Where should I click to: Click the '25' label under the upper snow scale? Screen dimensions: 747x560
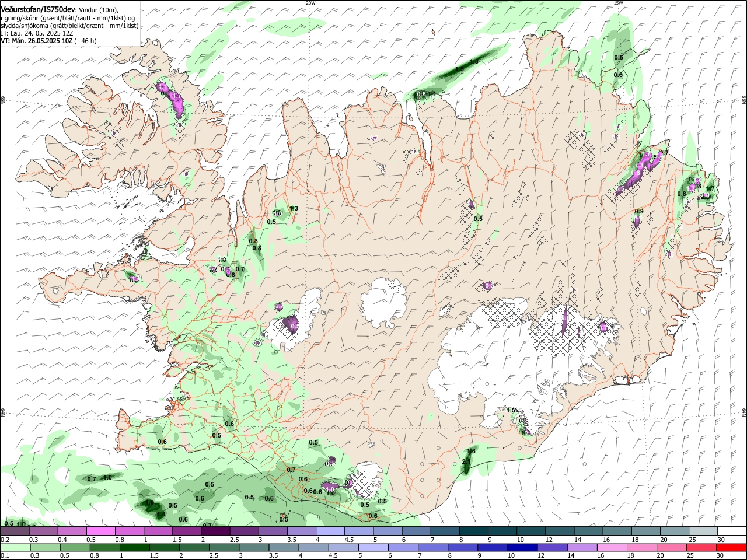(692, 540)
